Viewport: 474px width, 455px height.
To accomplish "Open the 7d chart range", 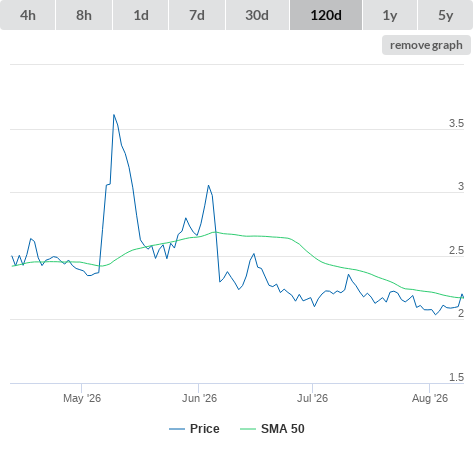I will point(197,15).
